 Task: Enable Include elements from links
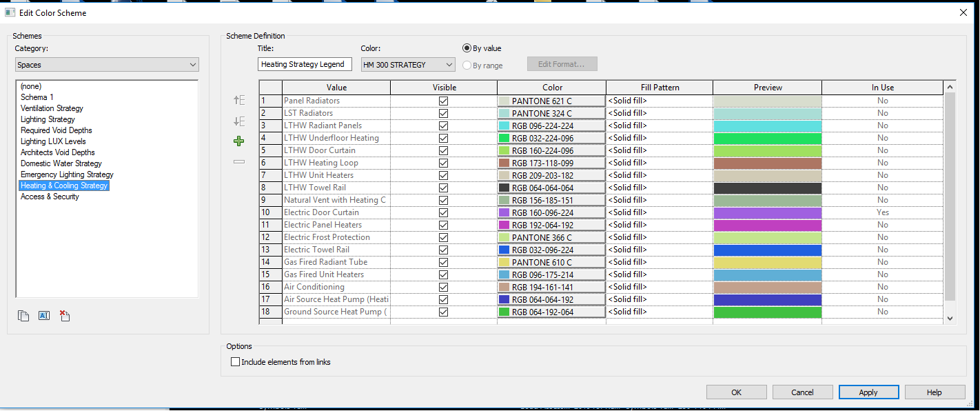[235, 362]
